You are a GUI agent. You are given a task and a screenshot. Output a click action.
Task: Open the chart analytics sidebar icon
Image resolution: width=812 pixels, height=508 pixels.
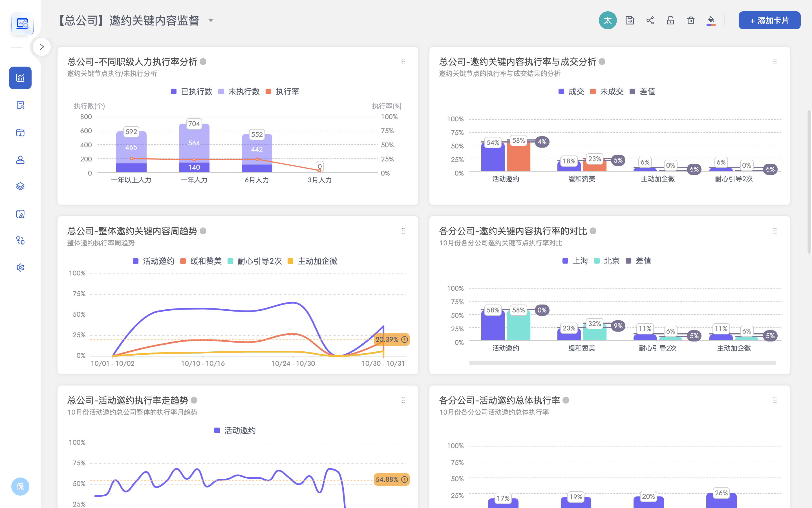(x=20, y=78)
